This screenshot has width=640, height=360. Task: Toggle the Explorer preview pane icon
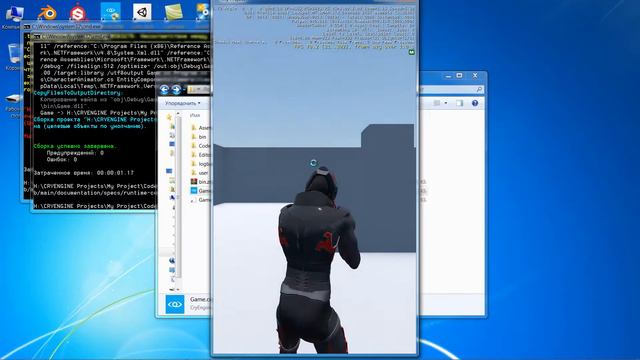pyautogui.click(x=460, y=103)
